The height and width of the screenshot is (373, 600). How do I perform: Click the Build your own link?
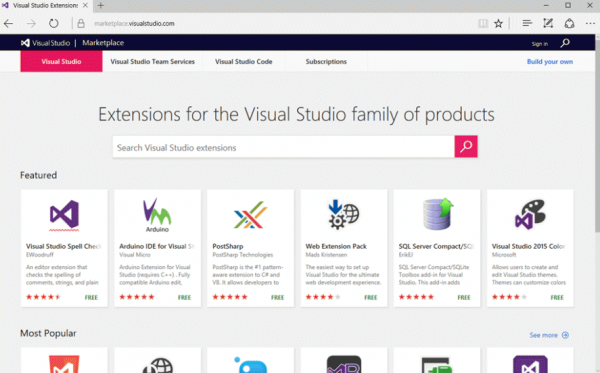tap(549, 62)
